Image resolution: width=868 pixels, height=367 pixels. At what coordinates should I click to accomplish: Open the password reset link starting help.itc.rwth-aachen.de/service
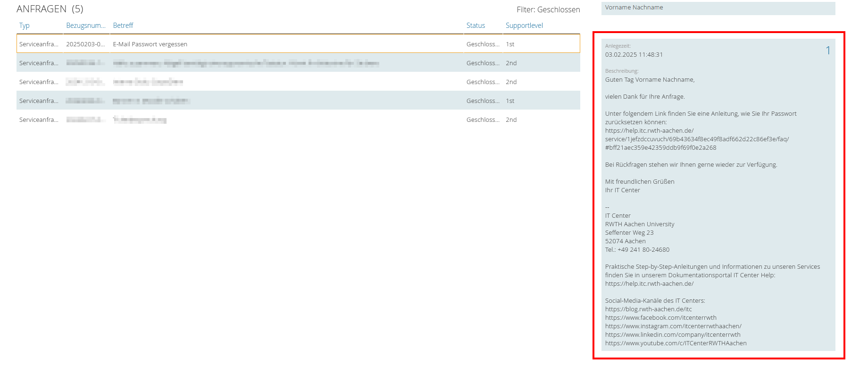click(x=697, y=139)
